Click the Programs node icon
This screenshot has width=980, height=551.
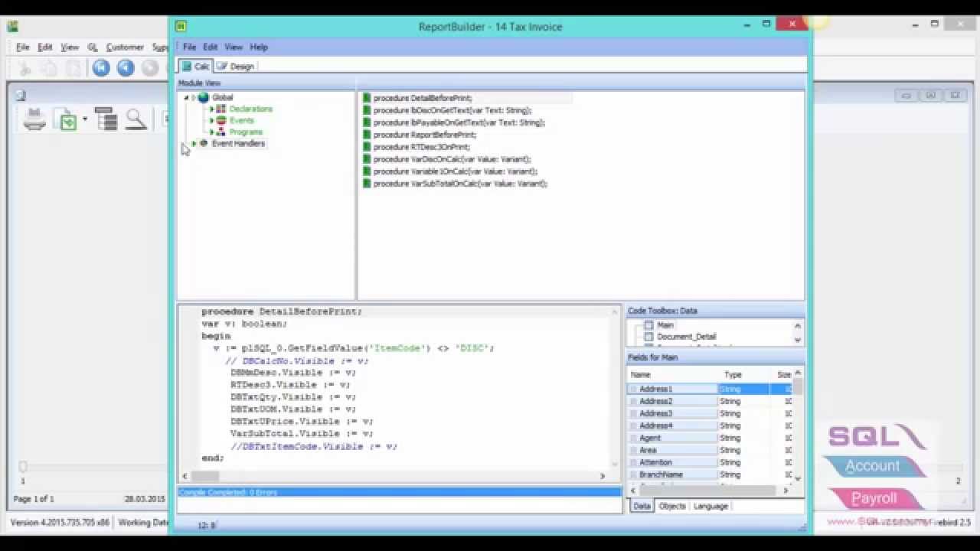click(221, 132)
